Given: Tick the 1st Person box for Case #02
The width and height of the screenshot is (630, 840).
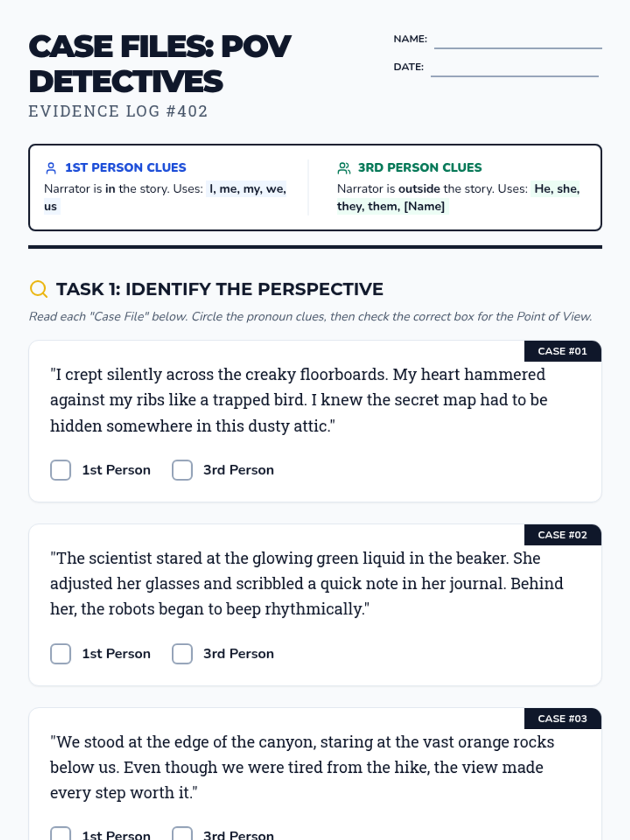Looking at the screenshot, I should [60, 654].
